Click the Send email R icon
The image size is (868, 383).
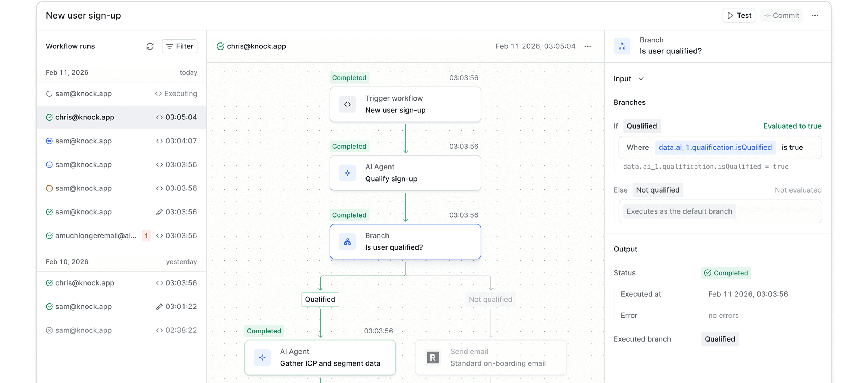433,358
